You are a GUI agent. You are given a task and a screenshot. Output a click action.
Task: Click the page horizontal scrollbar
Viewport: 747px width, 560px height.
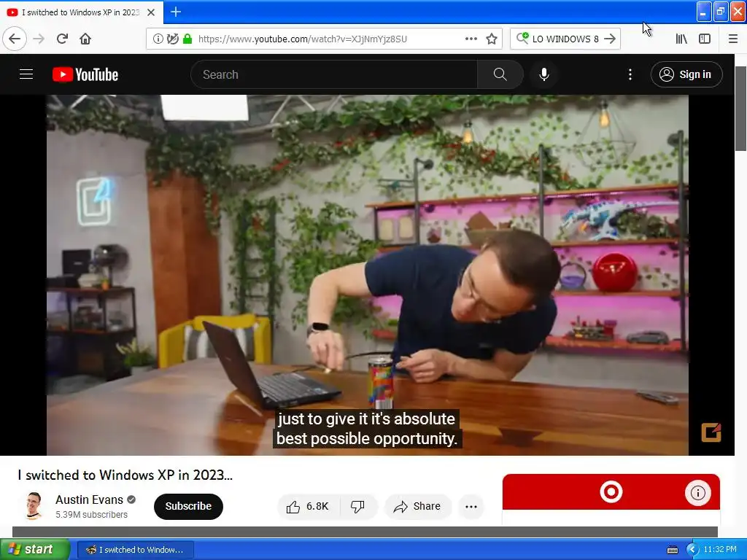(x=365, y=532)
